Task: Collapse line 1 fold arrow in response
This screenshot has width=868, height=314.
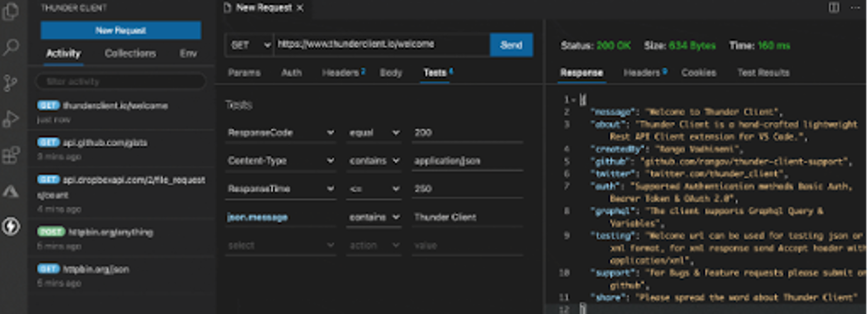Action: pos(574,100)
